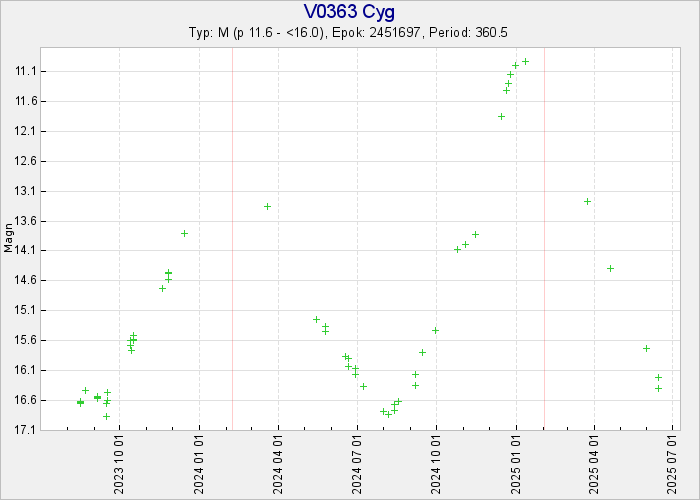This screenshot has height=500, width=700.
Task: Select the data point at magnitude 11.9
Action: (x=501, y=117)
